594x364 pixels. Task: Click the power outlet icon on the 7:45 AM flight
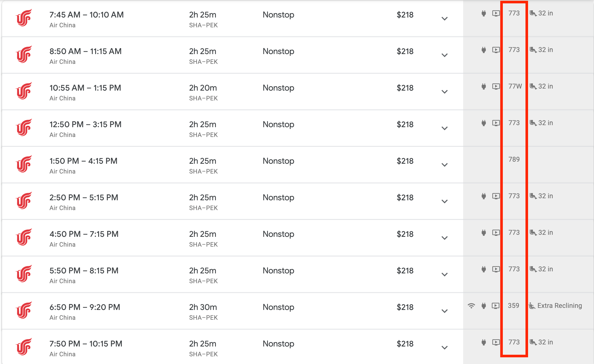(x=484, y=13)
